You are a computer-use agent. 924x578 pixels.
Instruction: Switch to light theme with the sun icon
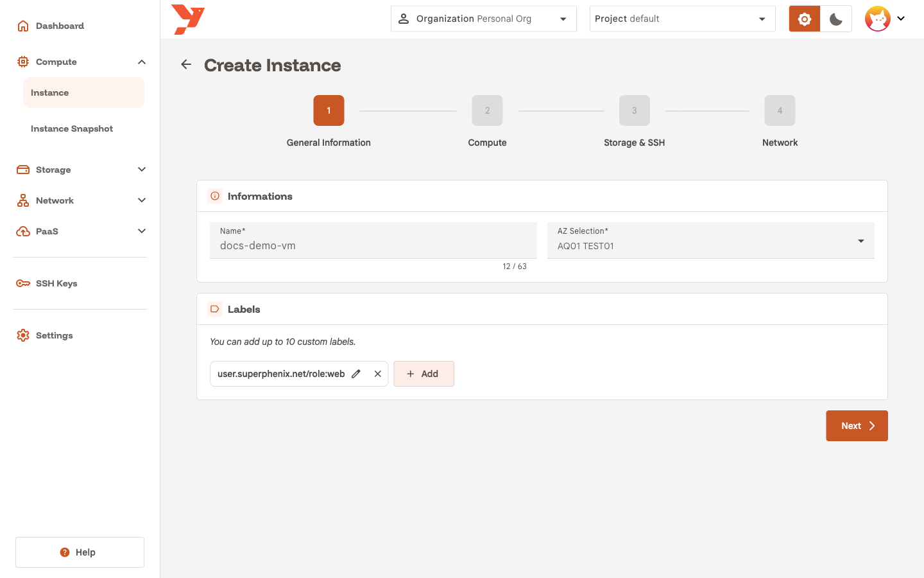coord(805,19)
